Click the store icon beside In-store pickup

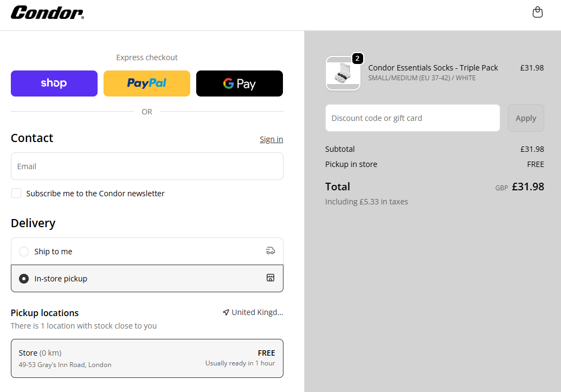point(270,278)
